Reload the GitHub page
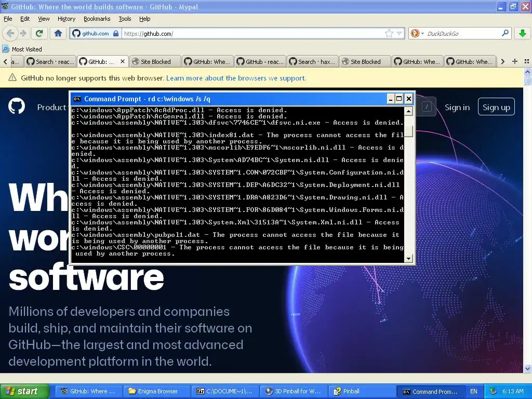Image resolution: width=532 pixels, height=399 pixels. click(39, 33)
